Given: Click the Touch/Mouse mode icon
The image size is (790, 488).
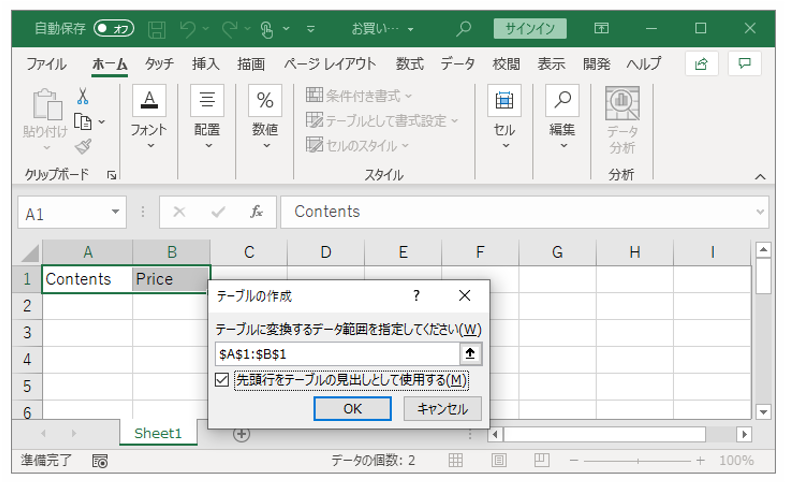Looking at the screenshot, I should tap(267, 29).
